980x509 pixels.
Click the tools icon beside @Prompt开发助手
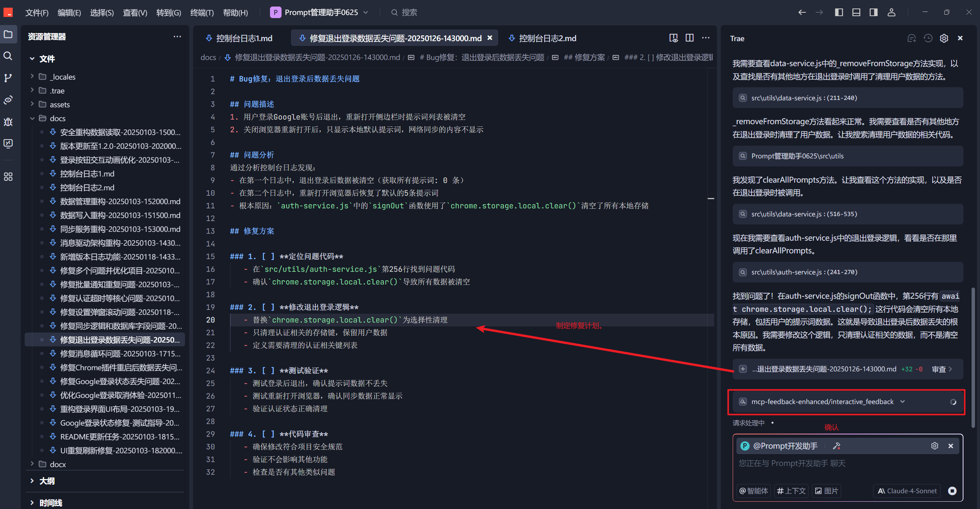837,446
